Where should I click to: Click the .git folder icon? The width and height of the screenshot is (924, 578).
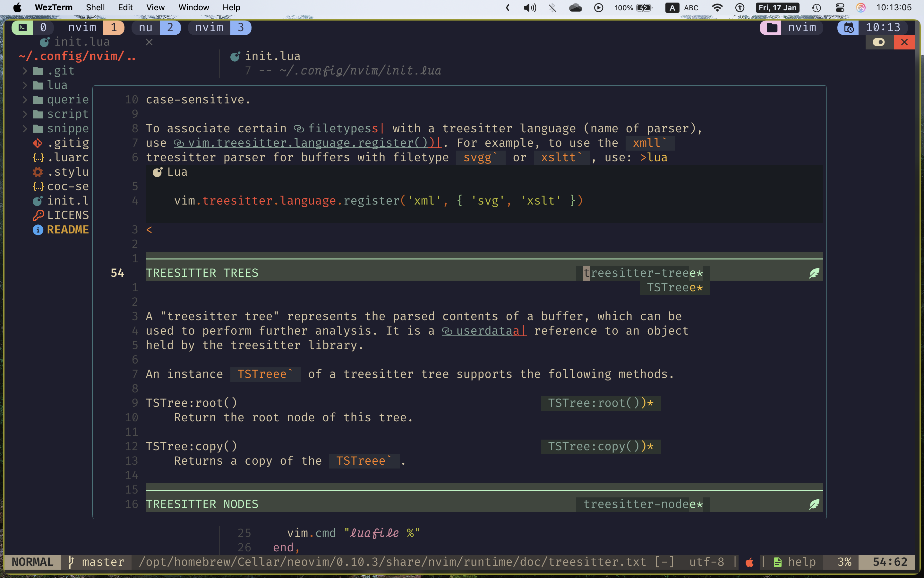point(38,71)
